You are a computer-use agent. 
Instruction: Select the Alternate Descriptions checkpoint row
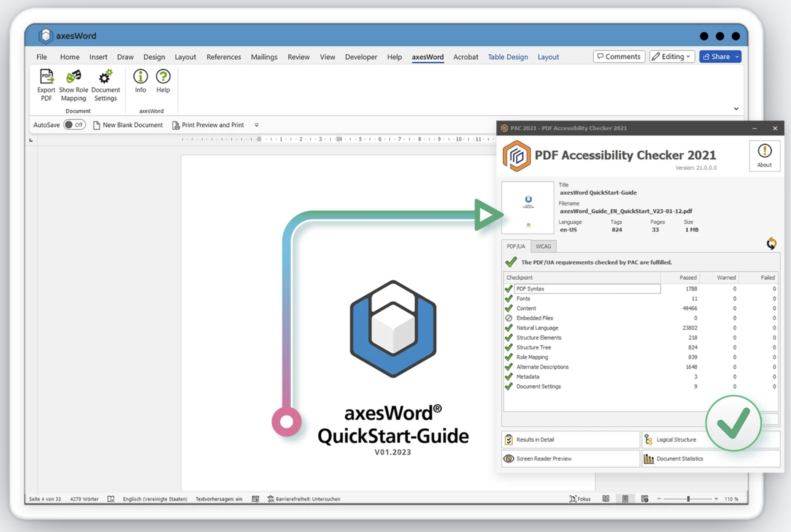click(641, 367)
